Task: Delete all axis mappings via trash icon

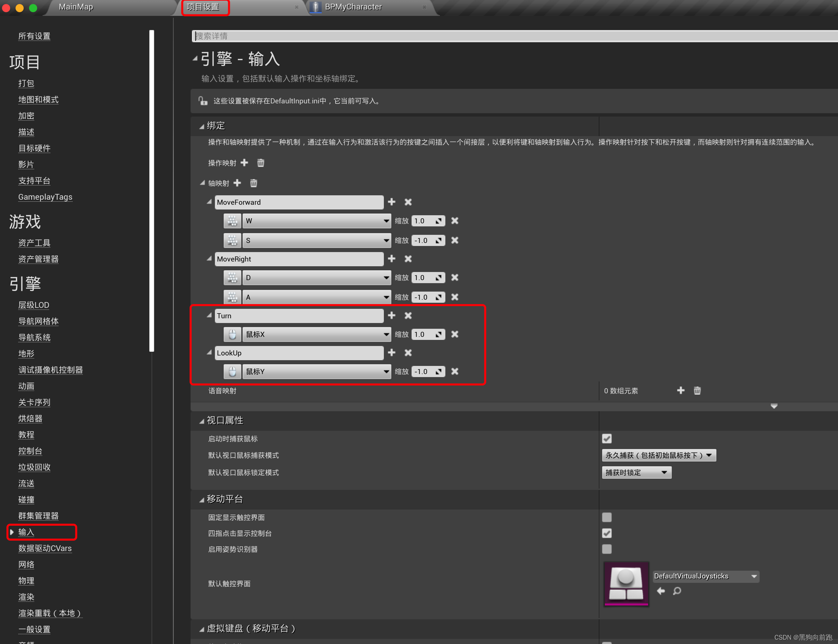Action: click(253, 183)
